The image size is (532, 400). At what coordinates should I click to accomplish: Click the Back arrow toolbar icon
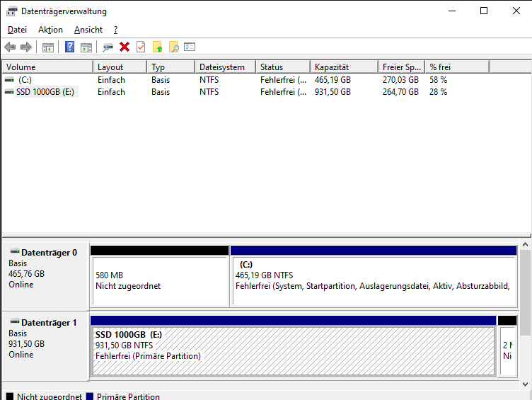10,47
